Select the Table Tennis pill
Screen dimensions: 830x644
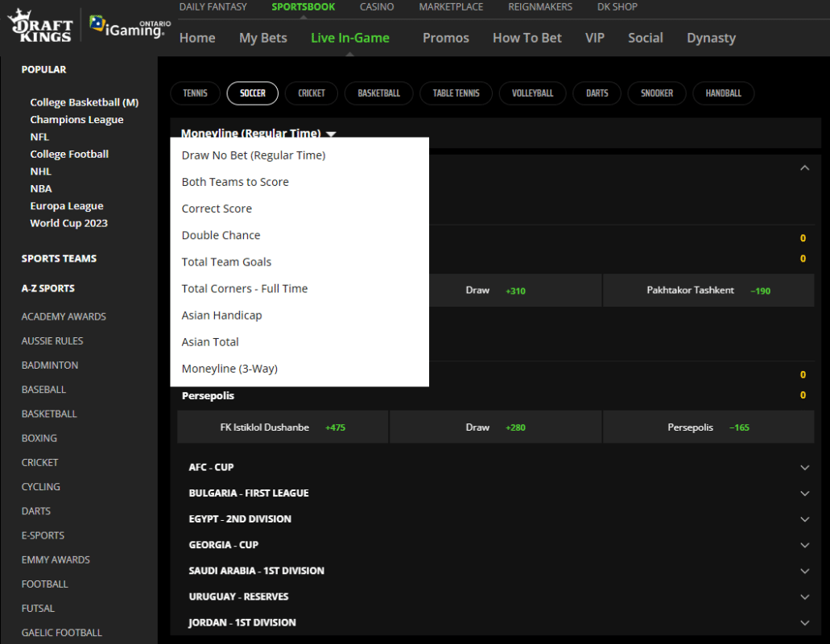(456, 93)
